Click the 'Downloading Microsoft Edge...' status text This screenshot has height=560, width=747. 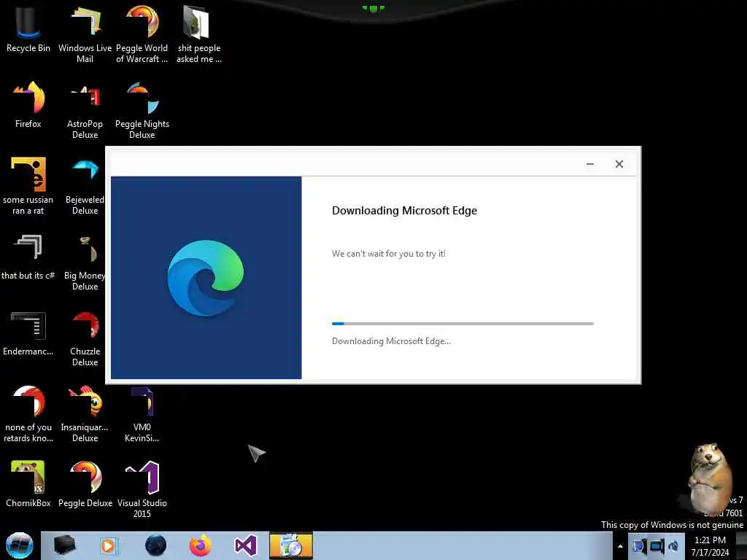coord(391,341)
